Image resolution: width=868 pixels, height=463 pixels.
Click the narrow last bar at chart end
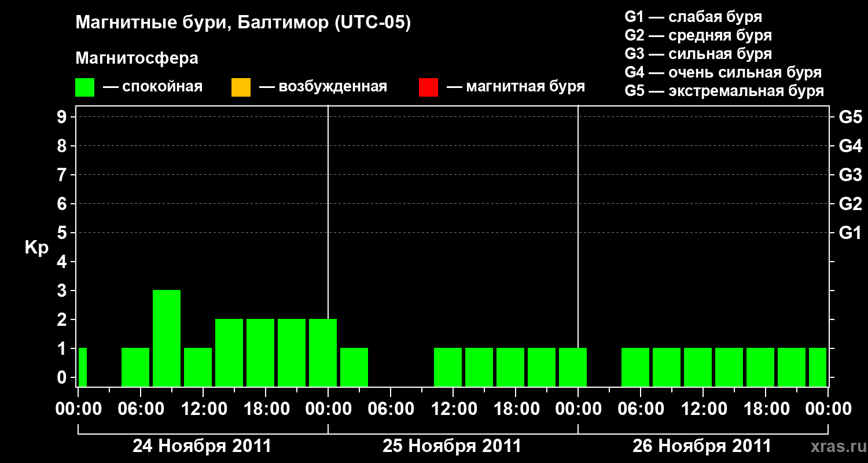(x=818, y=367)
